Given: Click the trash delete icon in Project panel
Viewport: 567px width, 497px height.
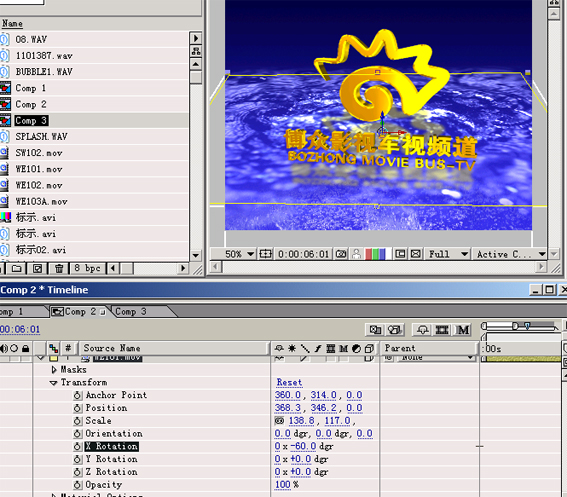Looking at the screenshot, I should click(x=59, y=268).
